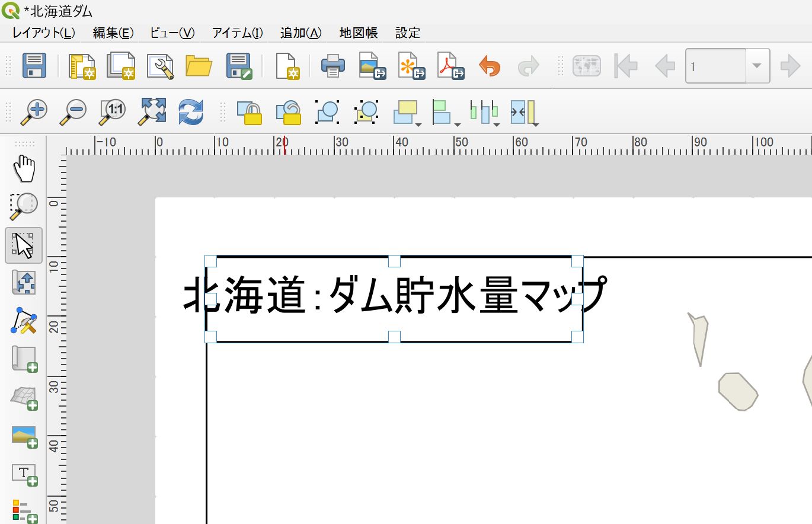Print the layout
Screen dimensions: 812x524
[x=333, y=66]
